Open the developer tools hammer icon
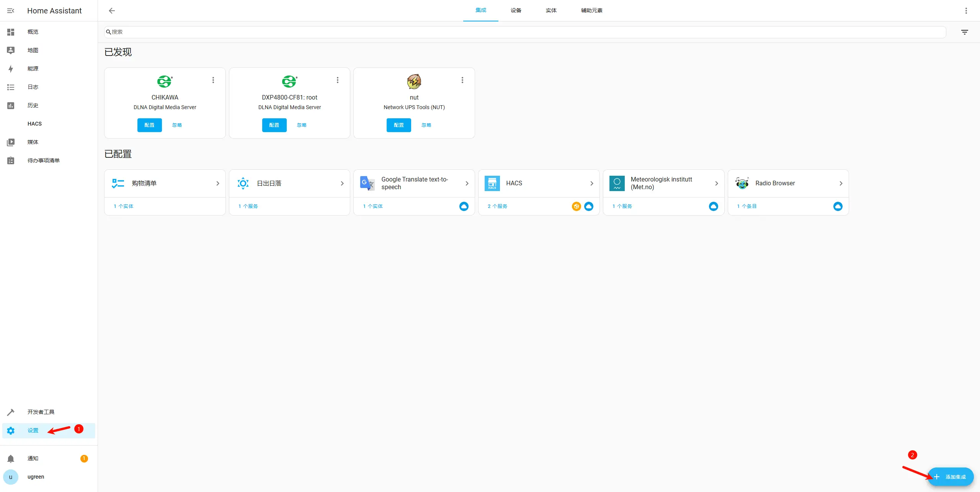 tap(11, 412)
